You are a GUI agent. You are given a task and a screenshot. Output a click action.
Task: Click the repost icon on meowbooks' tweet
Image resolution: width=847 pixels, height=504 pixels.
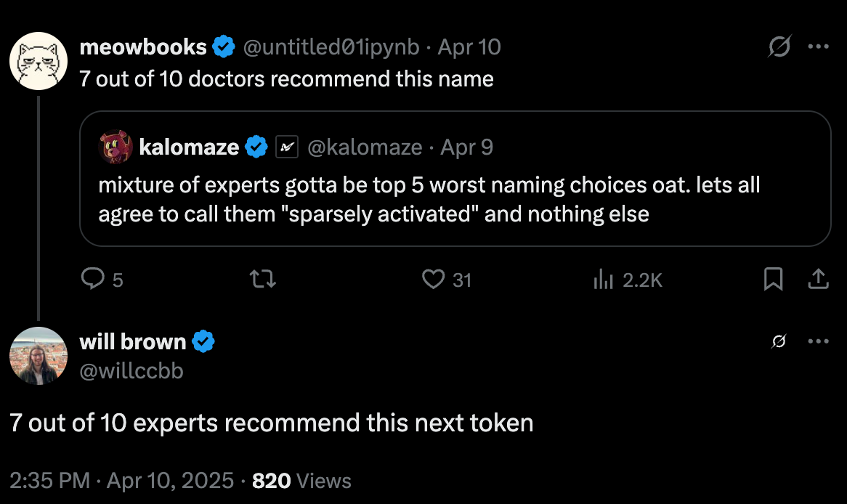[262, 280]
